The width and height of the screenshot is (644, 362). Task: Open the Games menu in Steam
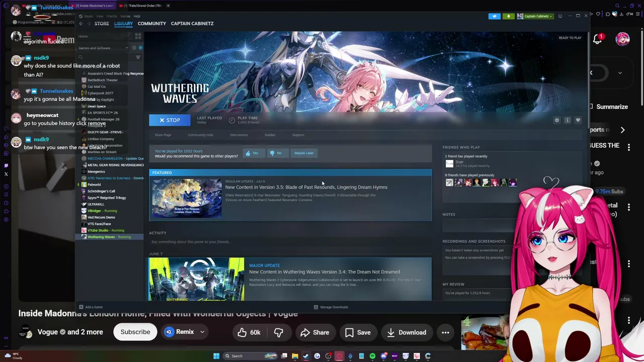click(x=125, y=16)
